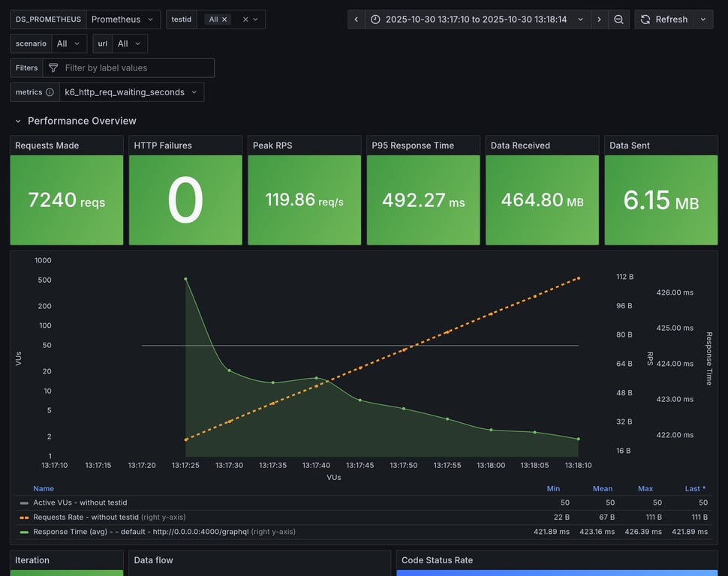Click the metrics info icon

[50, 92]
